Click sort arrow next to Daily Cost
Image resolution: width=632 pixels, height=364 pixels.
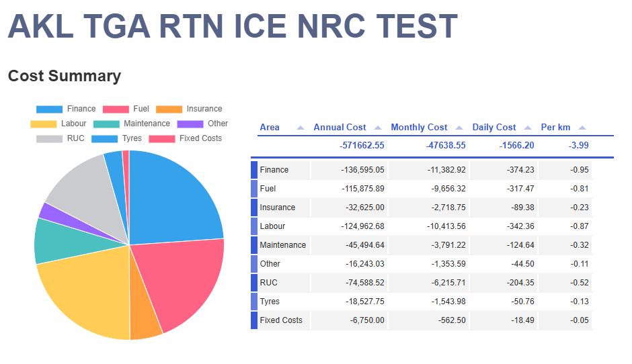pyautogui.click(x=528, y=128)
